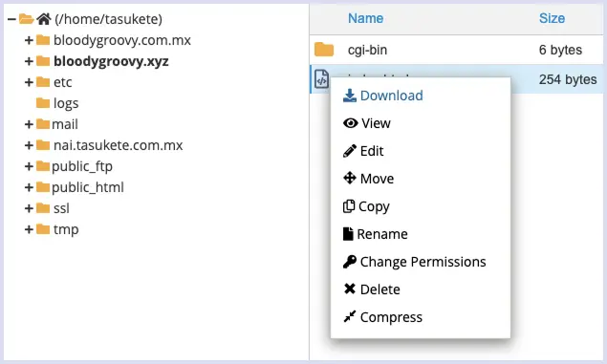This screenshot has width=607, height=364.
Task: Click the key icon for Change Permissions
Action: [x=350, y=262]
